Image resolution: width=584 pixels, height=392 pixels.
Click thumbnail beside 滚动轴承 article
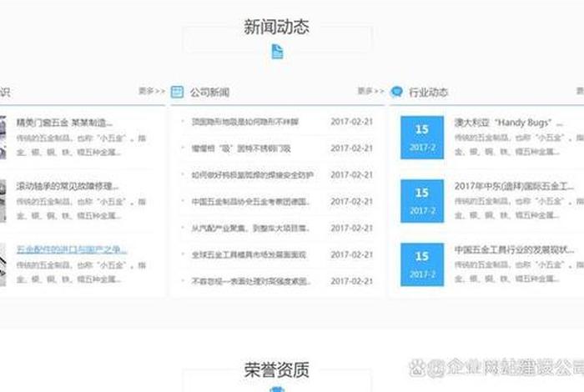pos(3,201)
